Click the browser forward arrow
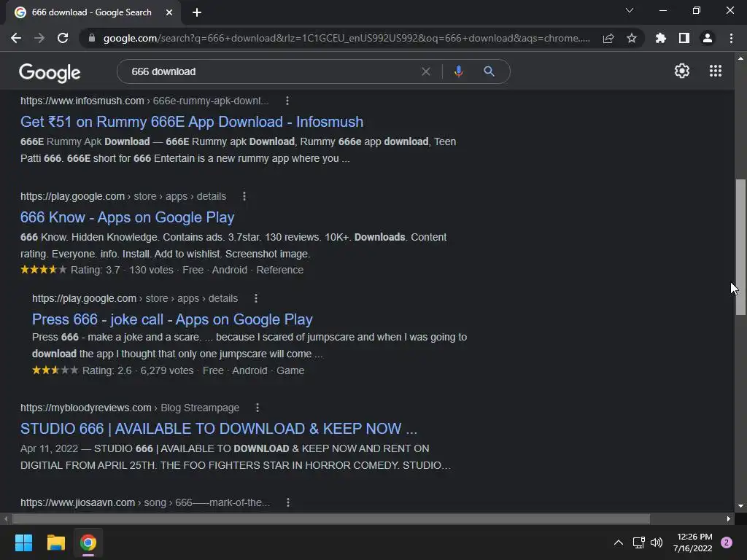Screen dimensions: 747x560 click(39, 38)
